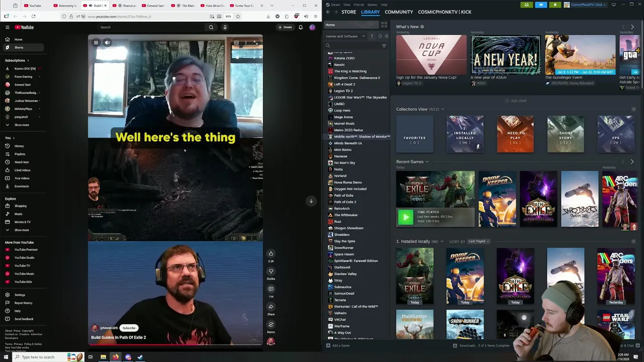Switch to the Astronomy browser tab
The height and width of the screenshot is (362, 644).
coord(65,6)
